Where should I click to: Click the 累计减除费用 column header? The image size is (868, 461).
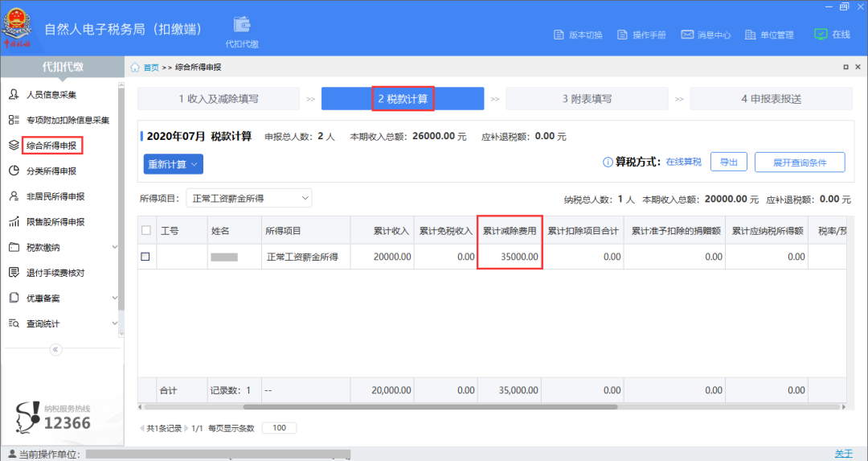tap(510, 230)
